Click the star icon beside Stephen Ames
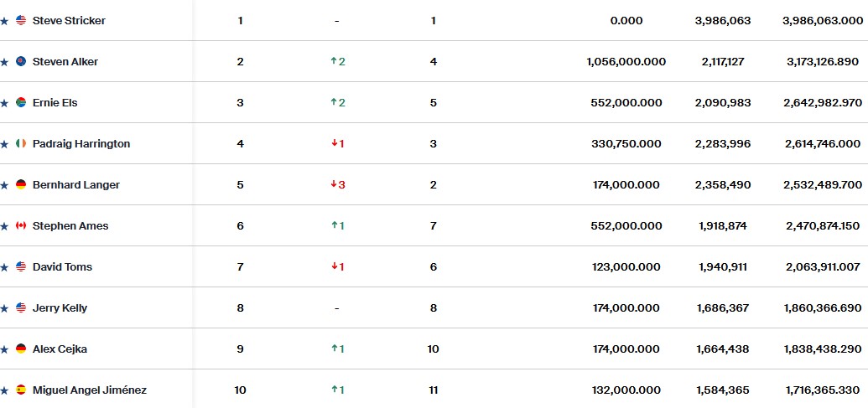 click(4, 226)
